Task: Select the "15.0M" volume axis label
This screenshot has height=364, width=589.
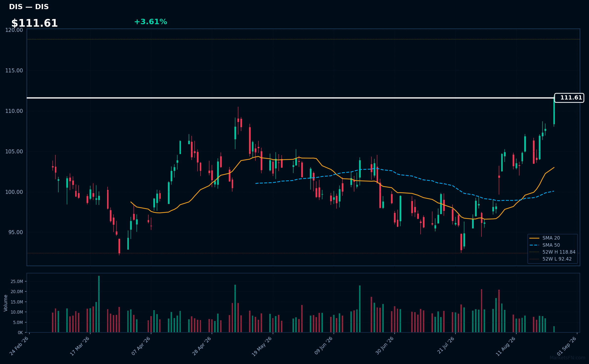Action: (17, 302)
